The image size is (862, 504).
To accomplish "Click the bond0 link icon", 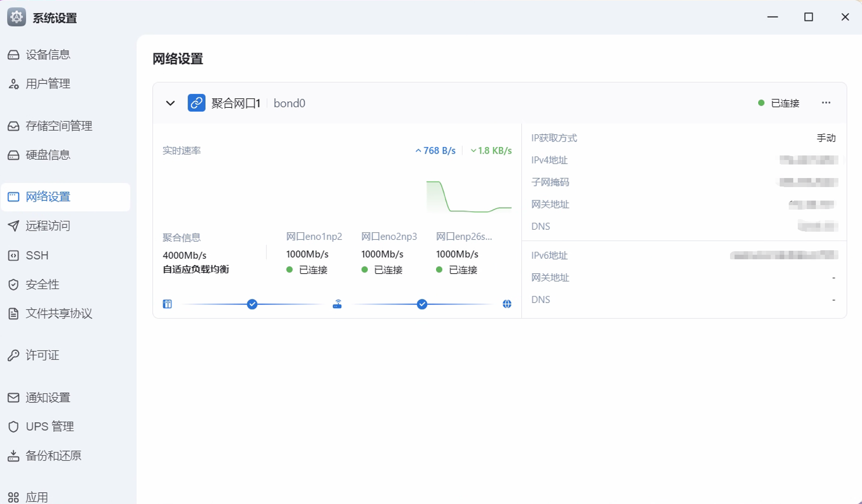I will (196, 103).
